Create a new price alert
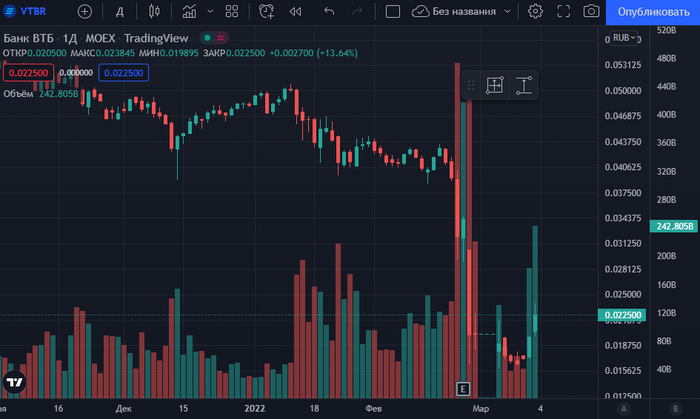 (x=266, y=11)
